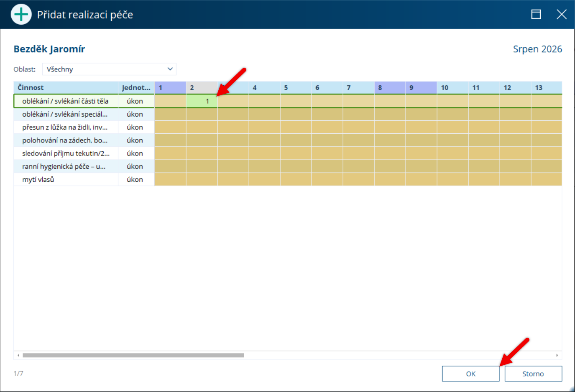Select day 6 column header
The image size is (575, 392).
coord(327,87)
